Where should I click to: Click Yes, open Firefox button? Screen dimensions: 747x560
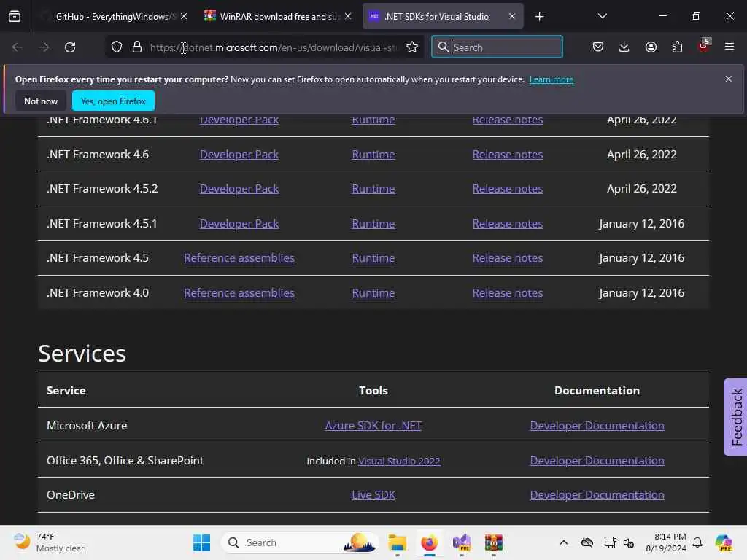[113, 101]
